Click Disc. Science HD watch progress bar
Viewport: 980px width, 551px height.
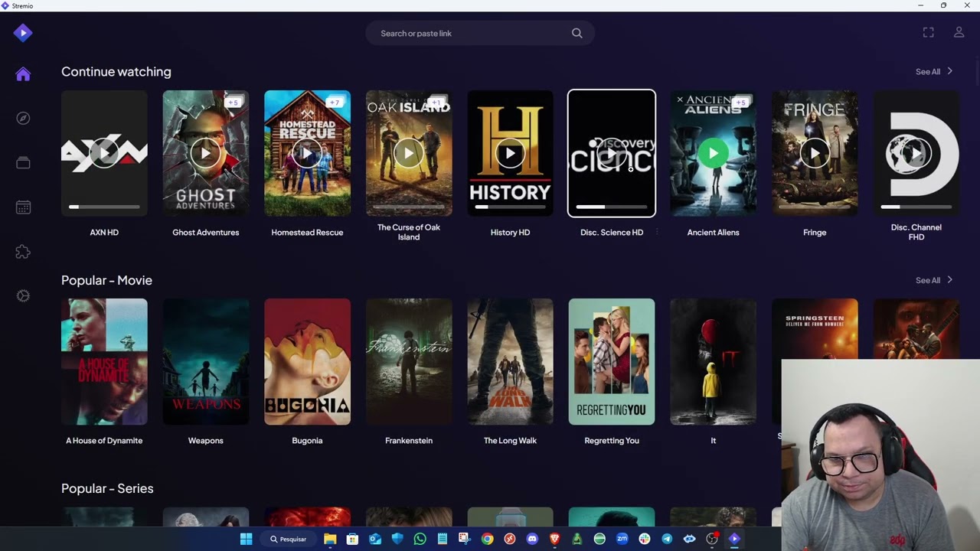coord(612,207)
